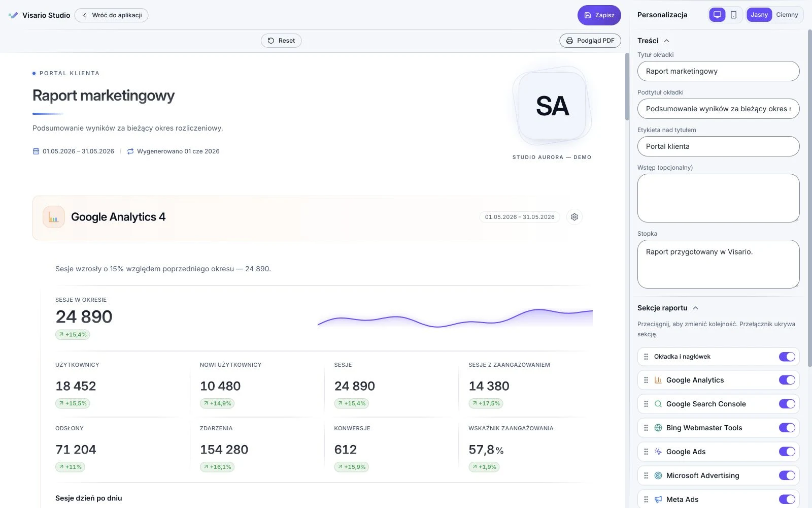Click the Bing Webmaster Tools globe icon
Image resolution: width=812 pixels, height=508 pixels.
click(658, 428)
